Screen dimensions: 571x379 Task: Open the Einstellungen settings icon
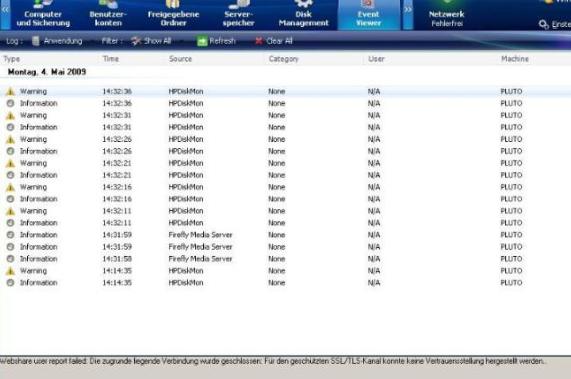tap(544, 24)
